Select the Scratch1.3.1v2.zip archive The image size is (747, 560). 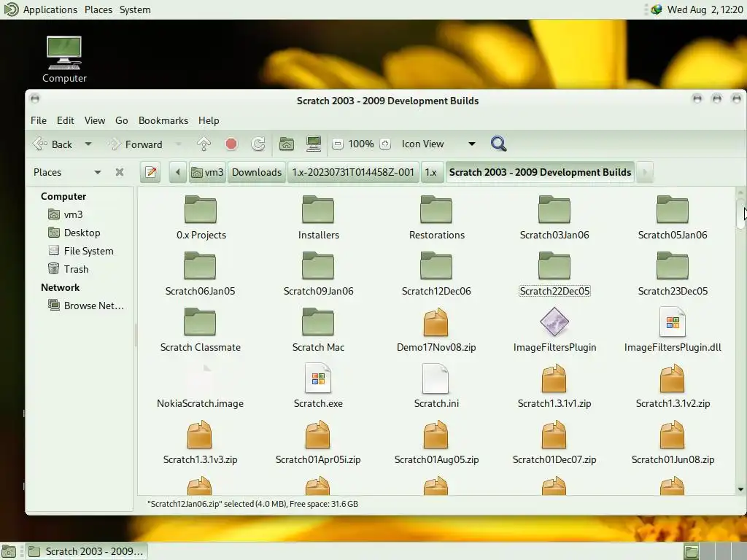pyautogui.click(x=672, y=386)
